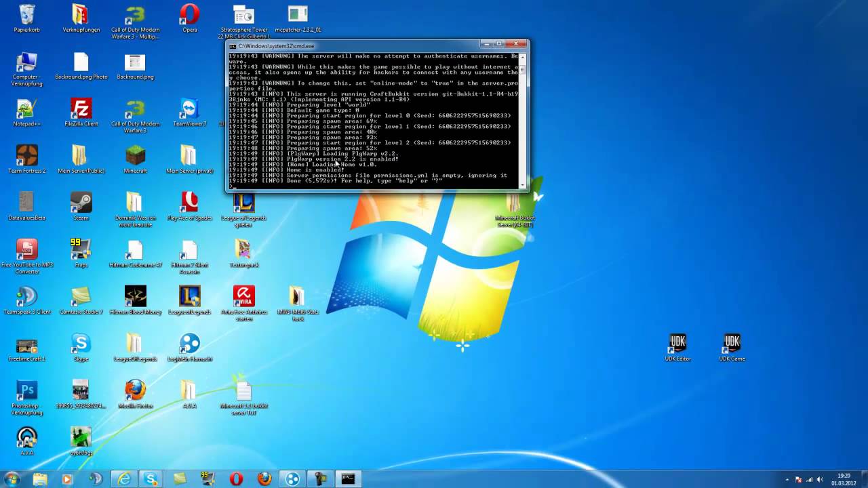Select the Opera desktop shortcut
Screen dimensions: 868x488
tap(190, 19)
